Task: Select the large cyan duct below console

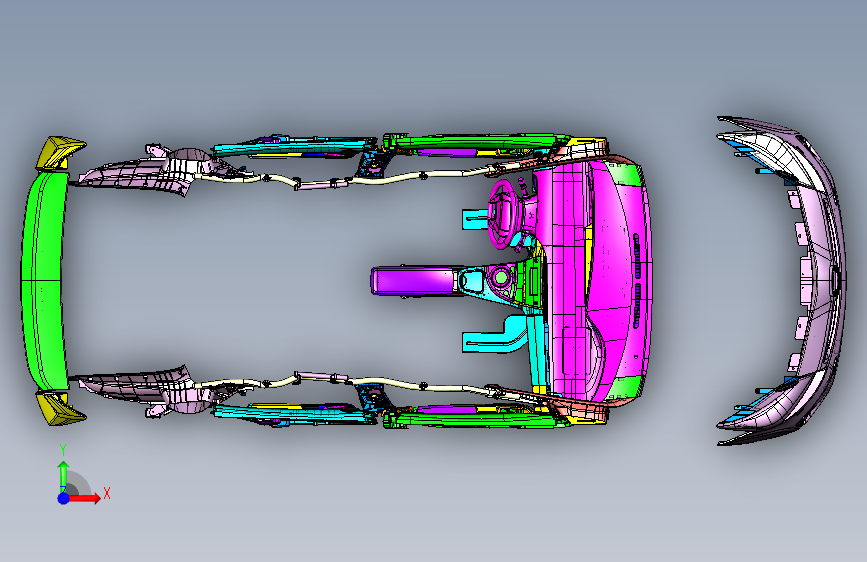Action: click(x=494, y=334)
